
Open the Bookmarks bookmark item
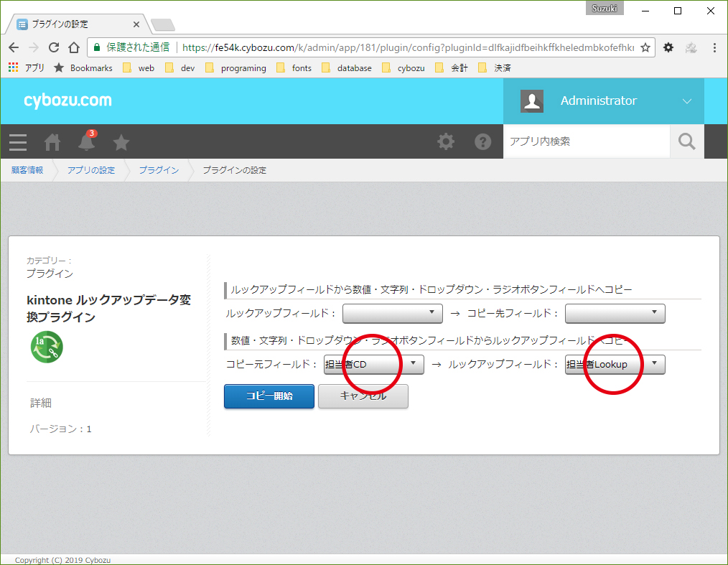[83, 67]
